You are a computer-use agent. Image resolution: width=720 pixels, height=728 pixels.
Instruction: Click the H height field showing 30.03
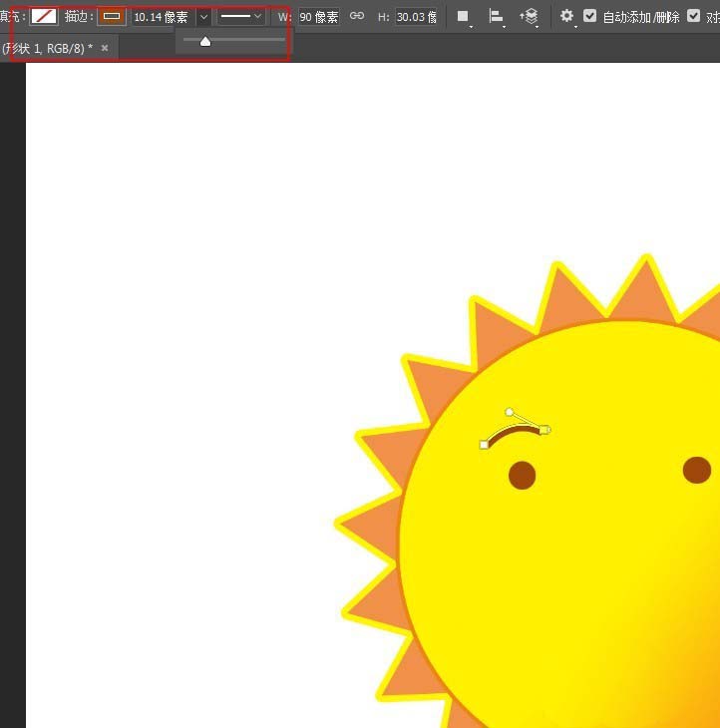416,17
